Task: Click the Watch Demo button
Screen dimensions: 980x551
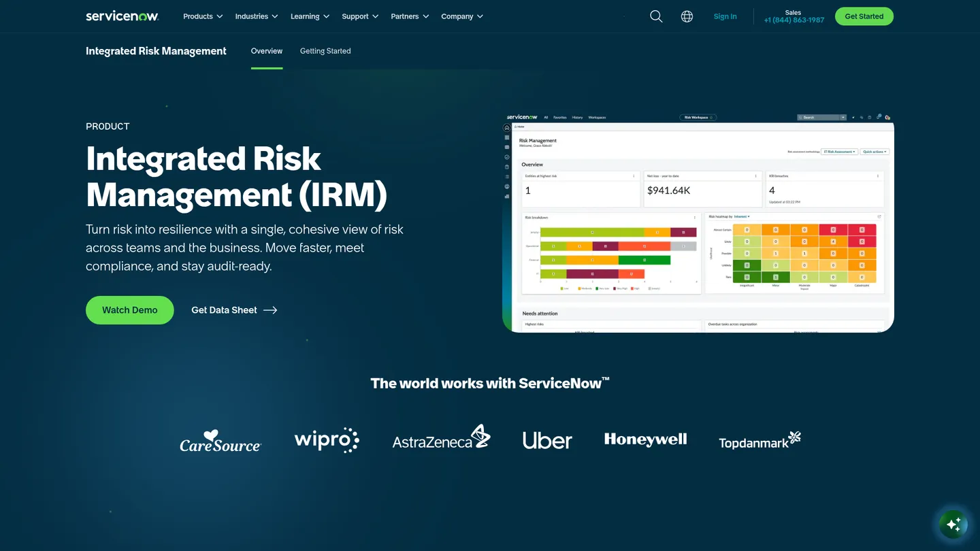Action: [130, 310]
